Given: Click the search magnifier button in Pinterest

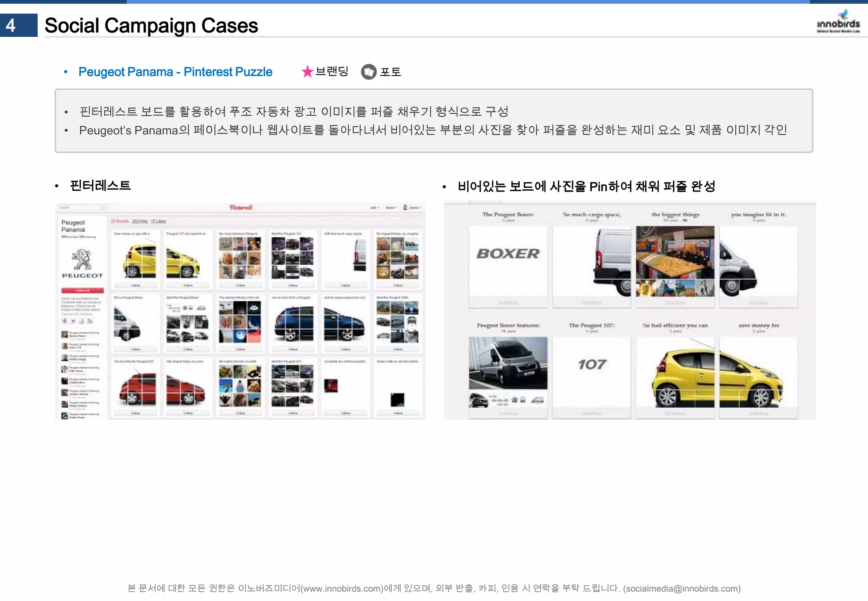Looking at the screenshot, I should 103,207.
